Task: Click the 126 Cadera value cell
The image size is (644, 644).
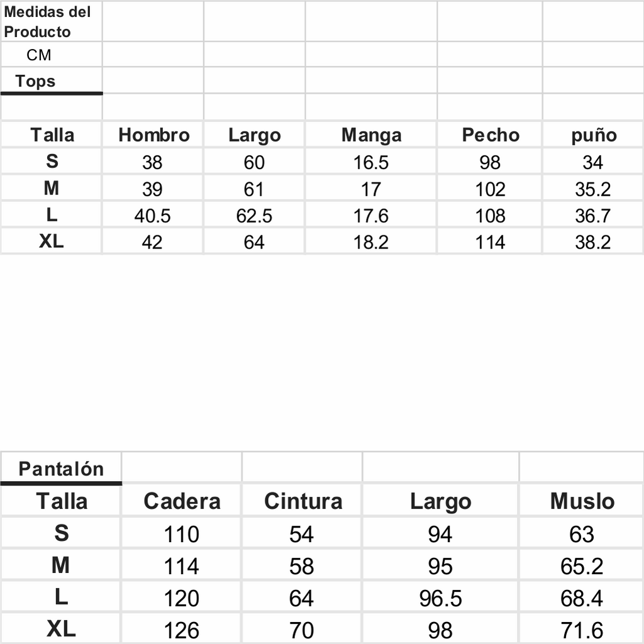Action: pyautogui.click(x=182, y=629)
